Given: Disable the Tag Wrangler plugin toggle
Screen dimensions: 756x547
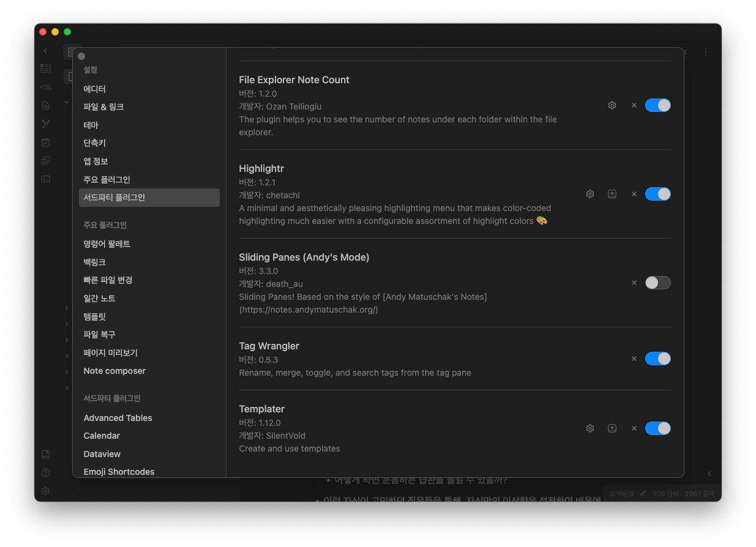Looking at the screenshot, I should point(657,359).
